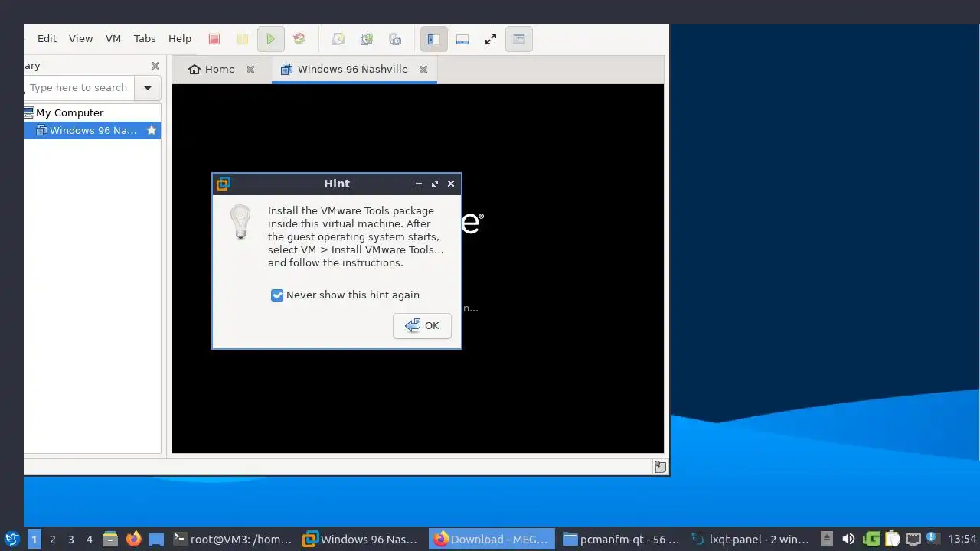Toggle the favorite star on Windows 96 entry

click(152, 130)
